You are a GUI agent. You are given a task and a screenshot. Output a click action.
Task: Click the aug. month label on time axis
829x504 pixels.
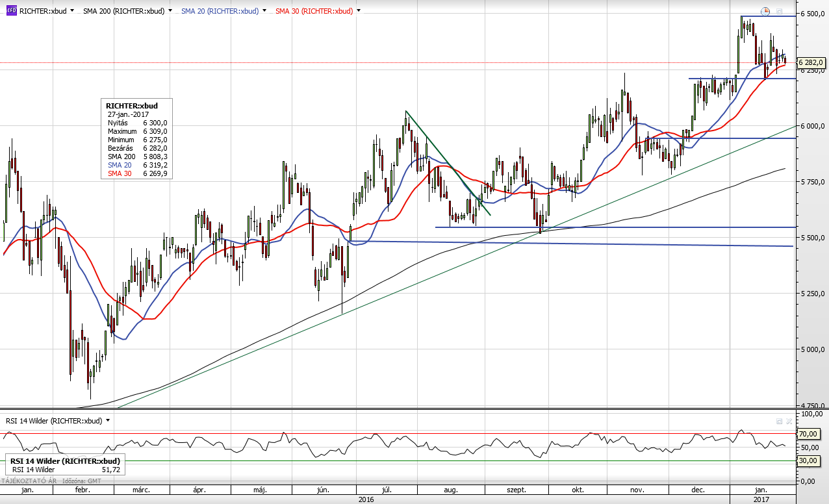(x=451, y=490)
